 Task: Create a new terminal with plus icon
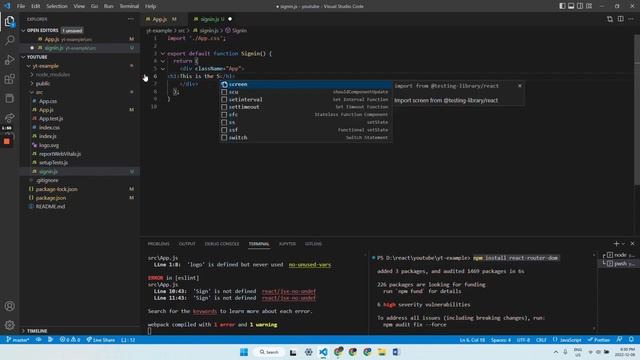[x=616, y=244]
